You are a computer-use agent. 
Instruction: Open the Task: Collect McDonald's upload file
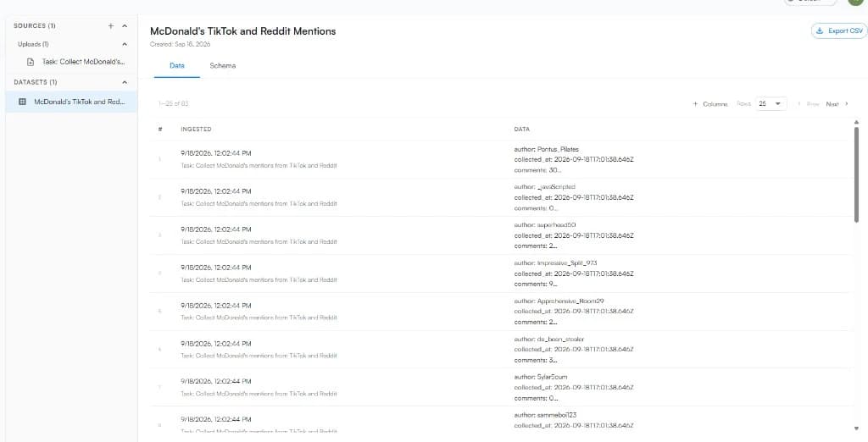coord(84,62)
